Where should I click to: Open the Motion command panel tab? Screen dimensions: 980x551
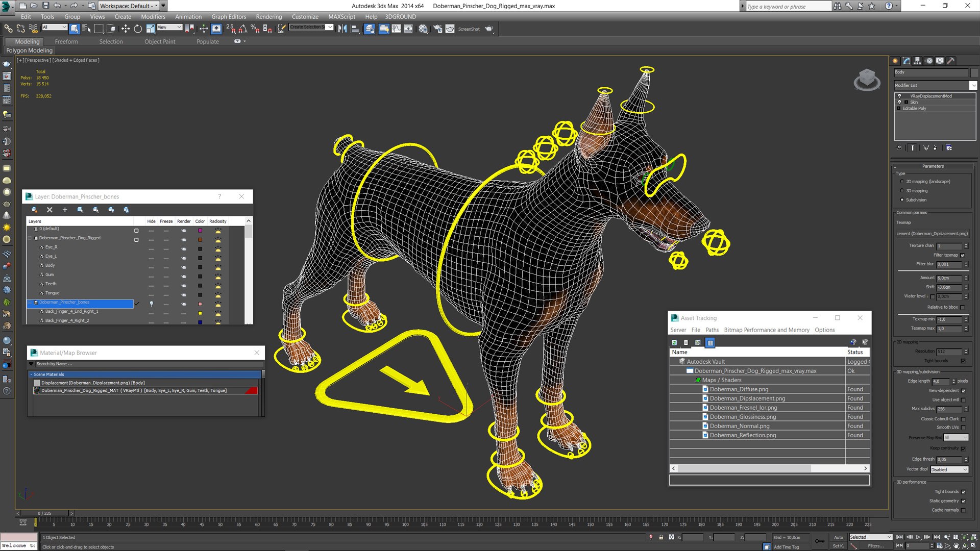[929, 61]
